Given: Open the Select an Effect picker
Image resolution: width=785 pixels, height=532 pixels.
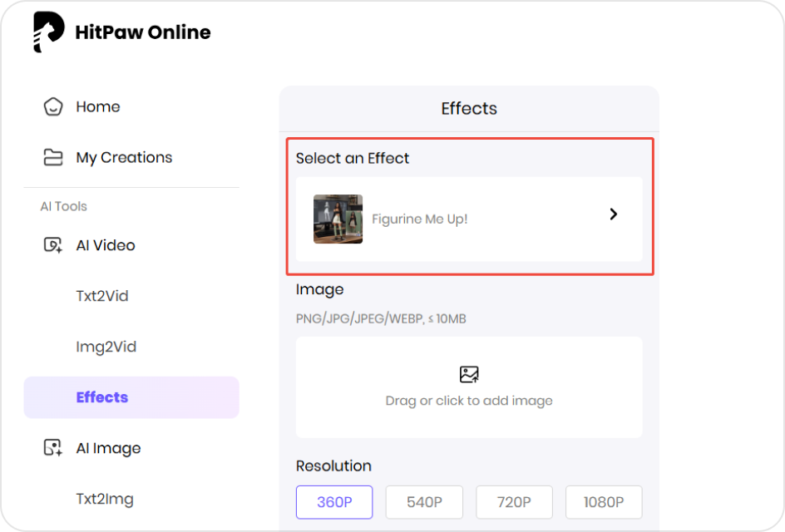Looking at the screenshot, I should click(469, 219).
